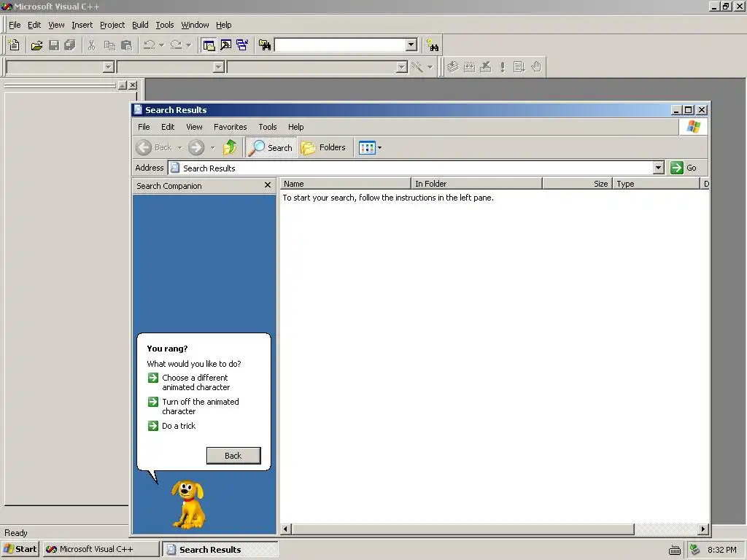Open the Project menu in Visual C++
747x560 pixels.
pyautogui.click(x=112, y=25)
